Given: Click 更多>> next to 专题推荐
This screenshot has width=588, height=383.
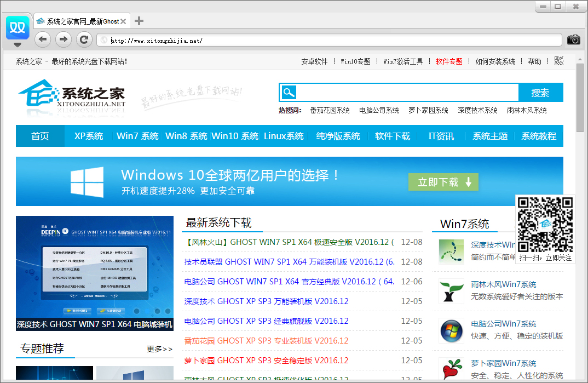Looking at the screenshot, I should click(x=159, y=349).
